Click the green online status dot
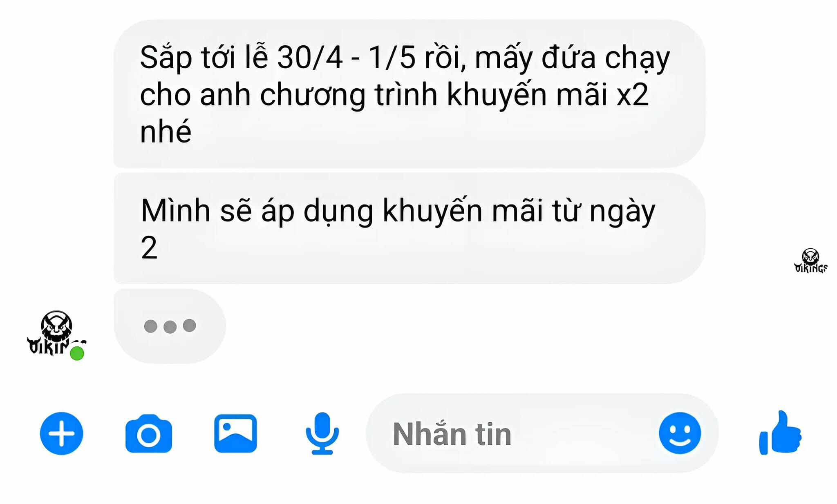 click(77, 353)
